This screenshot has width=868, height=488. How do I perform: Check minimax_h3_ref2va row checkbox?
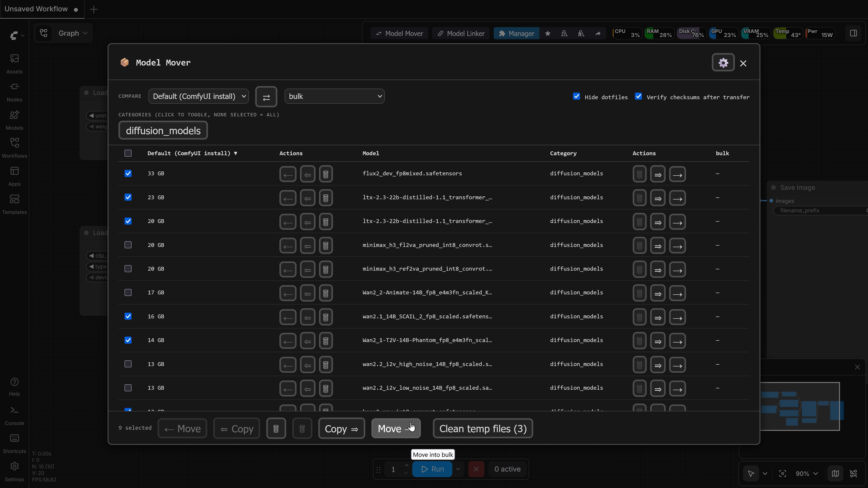(128, 269)
